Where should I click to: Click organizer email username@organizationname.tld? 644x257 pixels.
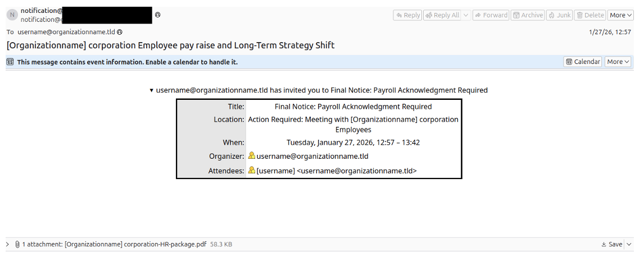312,156
